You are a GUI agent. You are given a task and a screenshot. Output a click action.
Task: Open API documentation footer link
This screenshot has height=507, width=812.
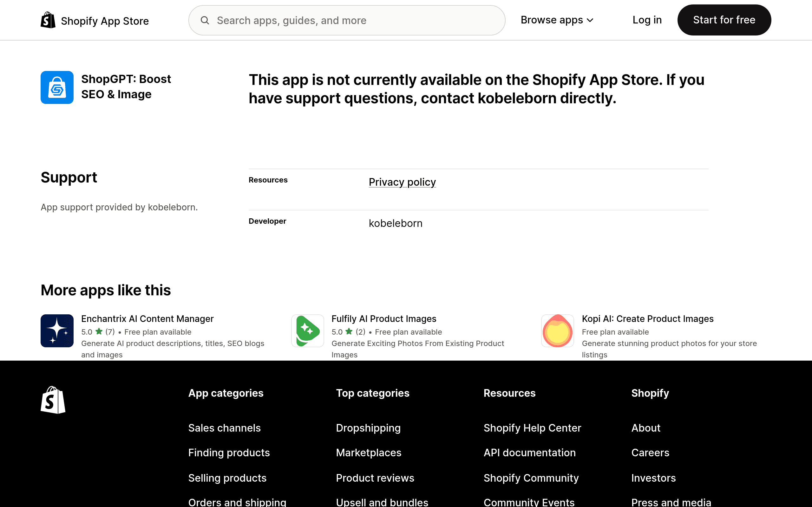tap(529, 453)
